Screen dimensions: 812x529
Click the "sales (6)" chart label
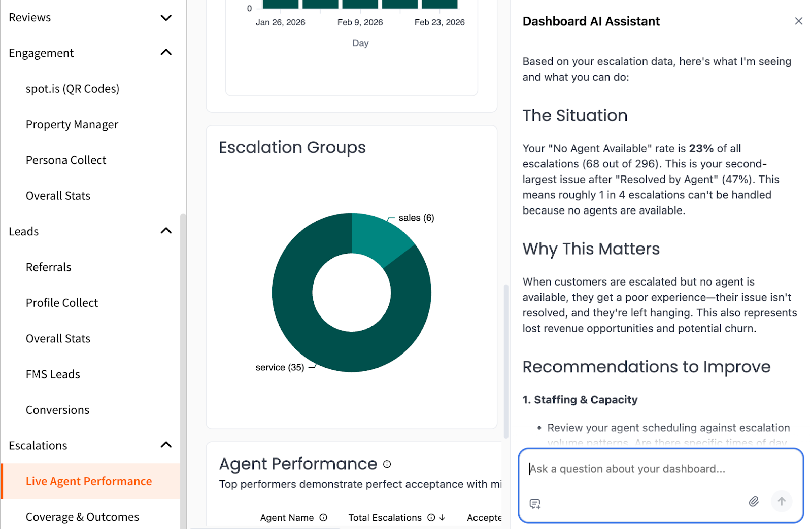point(416,218)
